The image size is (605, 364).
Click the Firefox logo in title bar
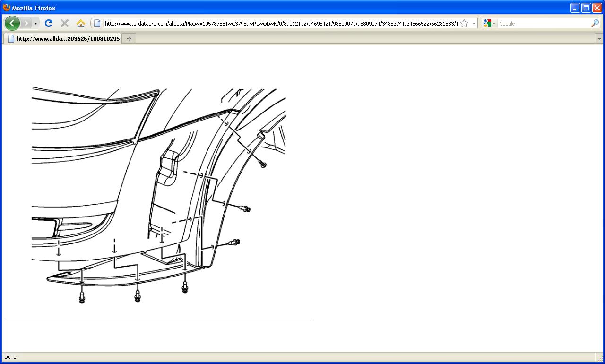click(7, 8)
